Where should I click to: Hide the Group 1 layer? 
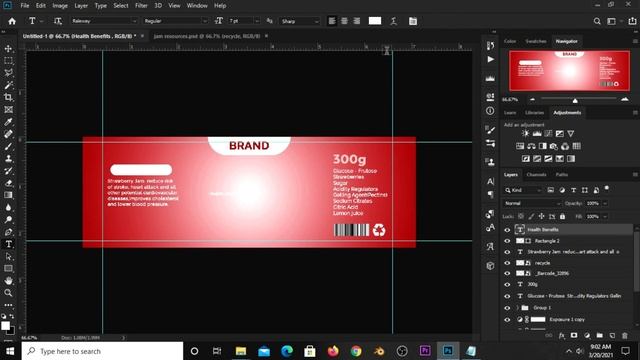(x=507, y=308)
